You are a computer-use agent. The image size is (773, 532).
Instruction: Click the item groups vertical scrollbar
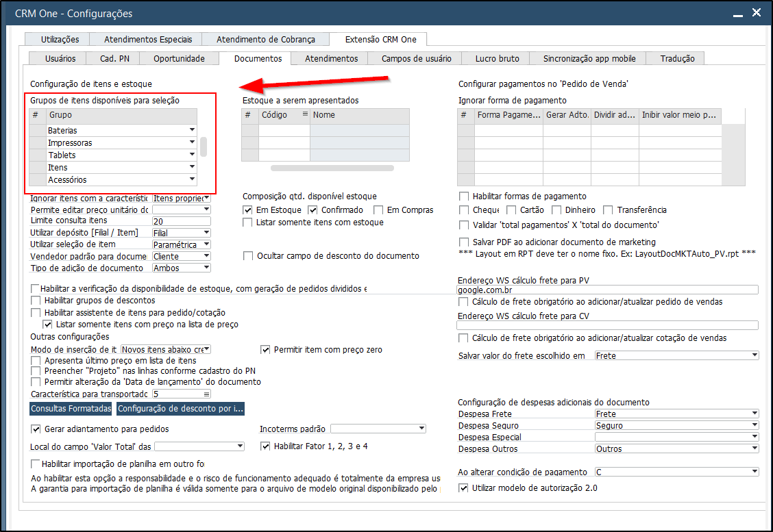coord(203,147)
